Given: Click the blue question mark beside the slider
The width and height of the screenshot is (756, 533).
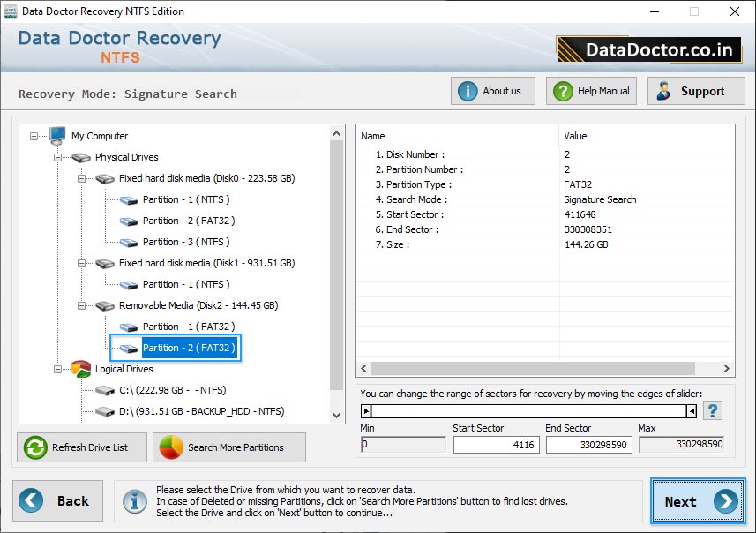Looking at the screenshot, I should [x=713, y=409].
